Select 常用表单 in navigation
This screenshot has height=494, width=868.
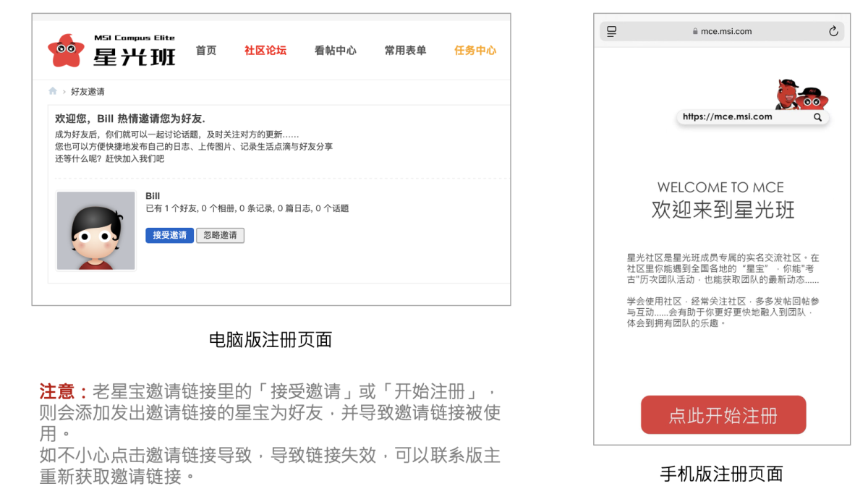point(406,50)
